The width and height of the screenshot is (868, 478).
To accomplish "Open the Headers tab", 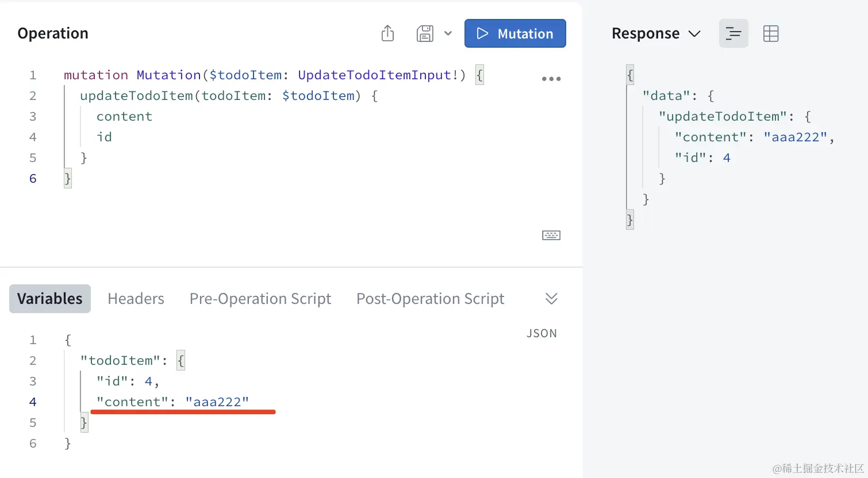I will point(136,299).
